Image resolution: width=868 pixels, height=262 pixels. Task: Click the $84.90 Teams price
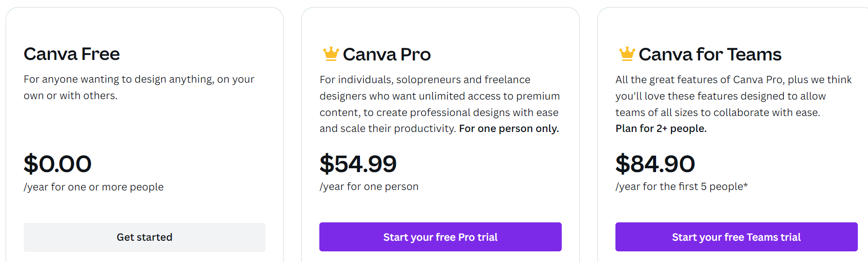[x=655, y=164]
